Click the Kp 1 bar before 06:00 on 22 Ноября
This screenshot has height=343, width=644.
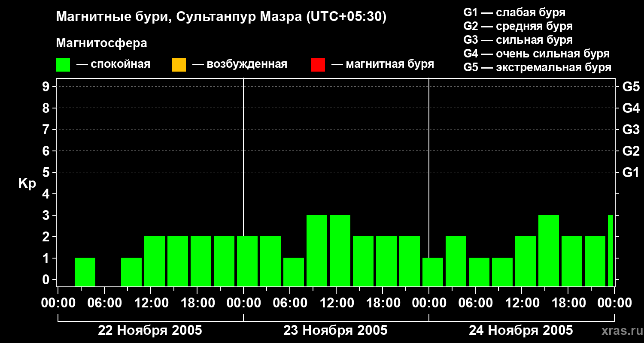point(85,272)
